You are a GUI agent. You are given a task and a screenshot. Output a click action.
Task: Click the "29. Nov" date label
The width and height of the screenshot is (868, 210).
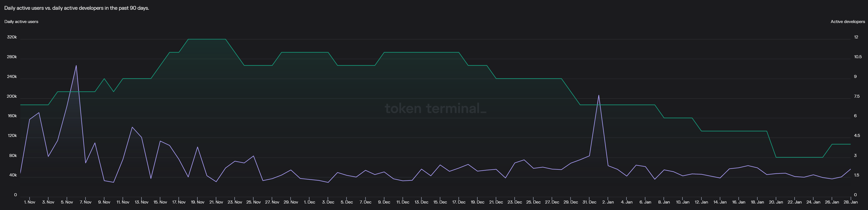(291, 202)
